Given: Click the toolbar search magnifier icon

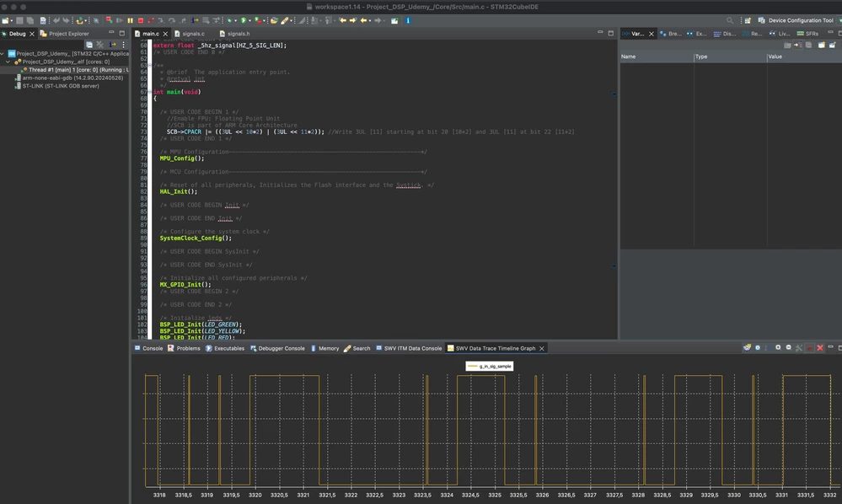Looking at the screenshot, I should [730, 20].
